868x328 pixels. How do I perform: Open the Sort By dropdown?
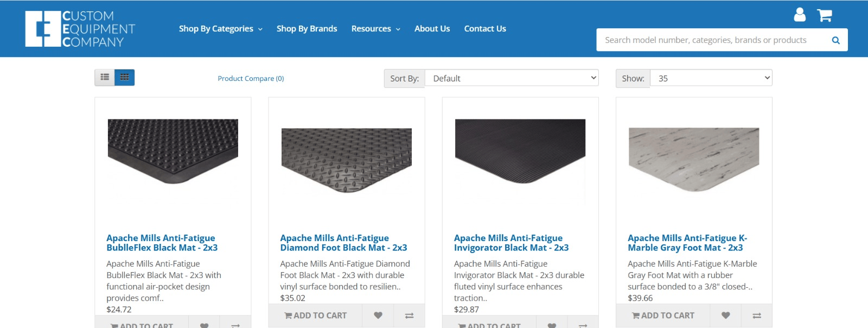point(511,78)
